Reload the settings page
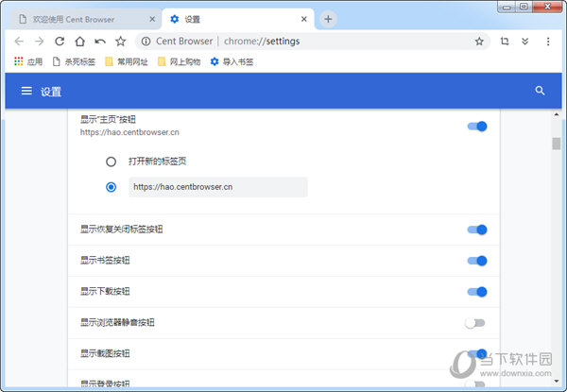Viewport: 567px width, 392px height. 60,42
